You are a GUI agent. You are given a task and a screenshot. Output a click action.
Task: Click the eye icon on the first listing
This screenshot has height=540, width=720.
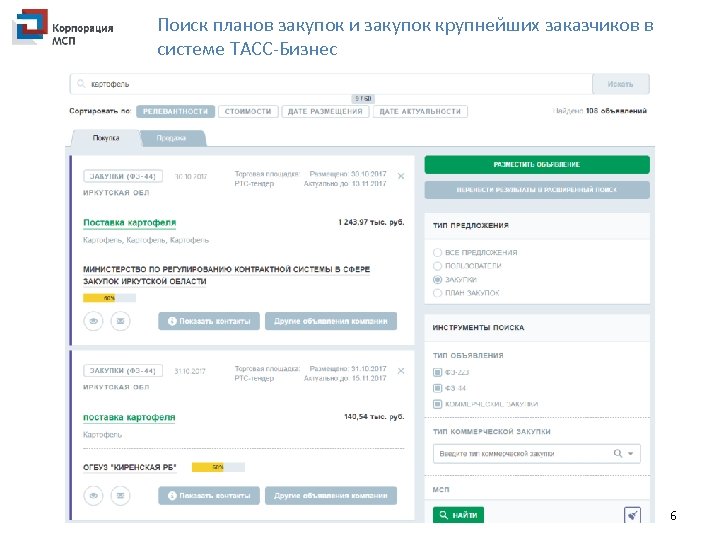coord(93,321)
